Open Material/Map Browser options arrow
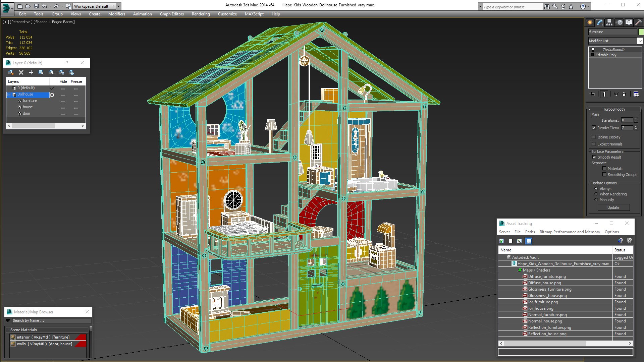 tap(8, 321)
